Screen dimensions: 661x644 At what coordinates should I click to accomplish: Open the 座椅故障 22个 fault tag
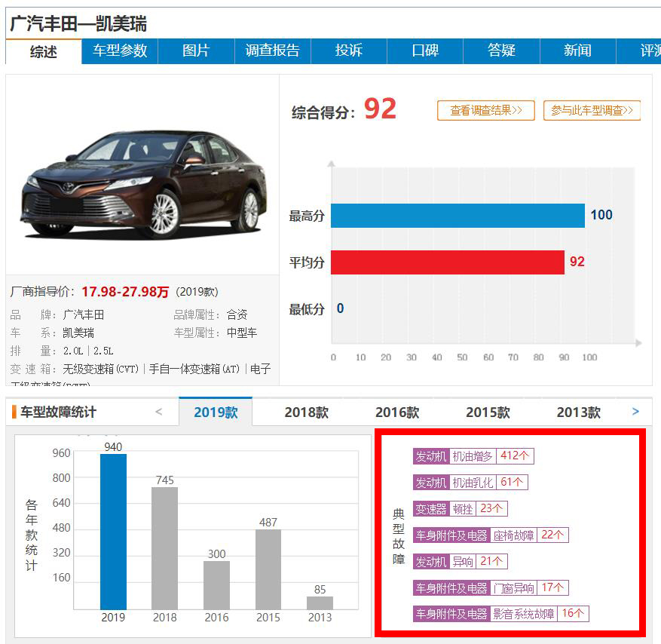coord(491,535)
